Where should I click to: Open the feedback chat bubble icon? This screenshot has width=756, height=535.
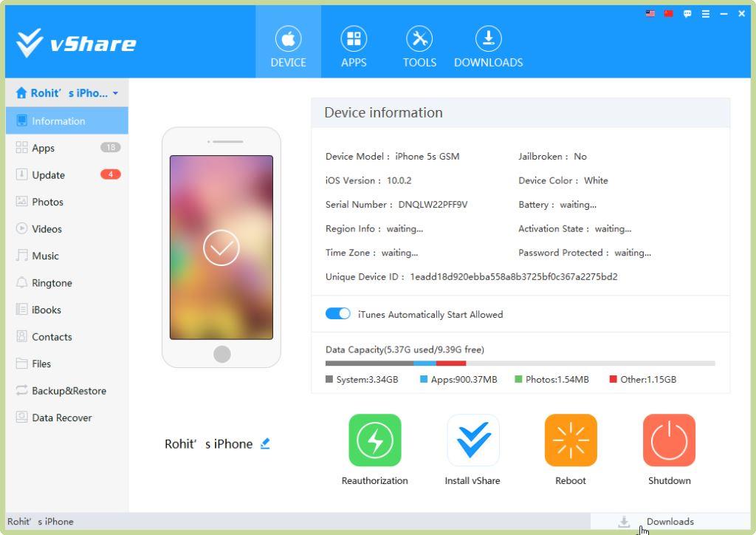coord(687,14)
